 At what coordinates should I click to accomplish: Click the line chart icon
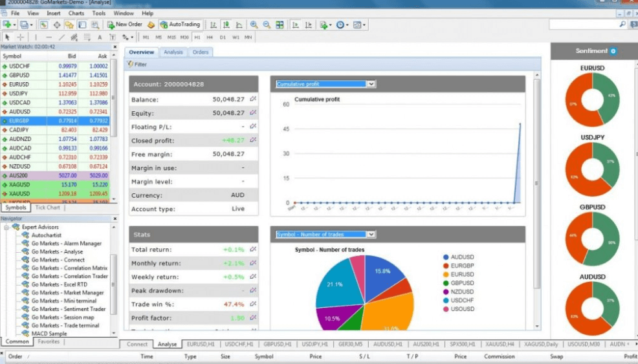[239, 25]
